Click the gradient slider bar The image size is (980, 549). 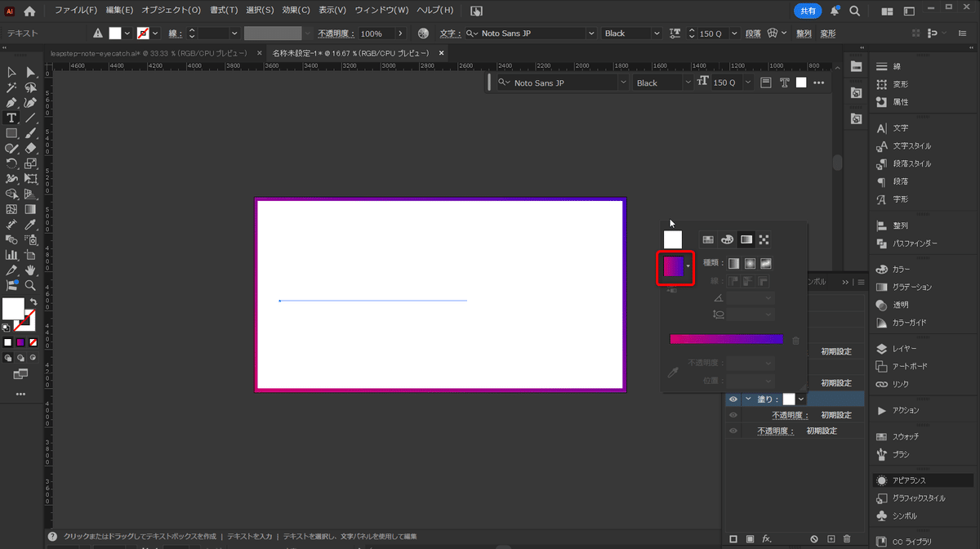click(x=726, y=339)
